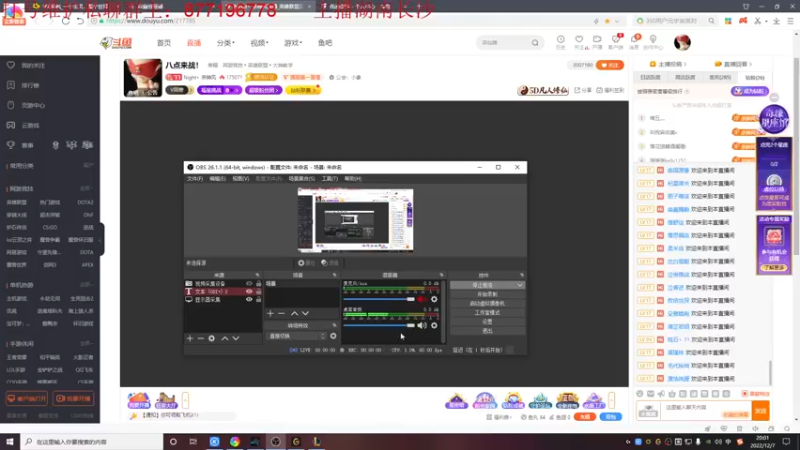Open OBS 工具(T) menu

pos(330,179)
